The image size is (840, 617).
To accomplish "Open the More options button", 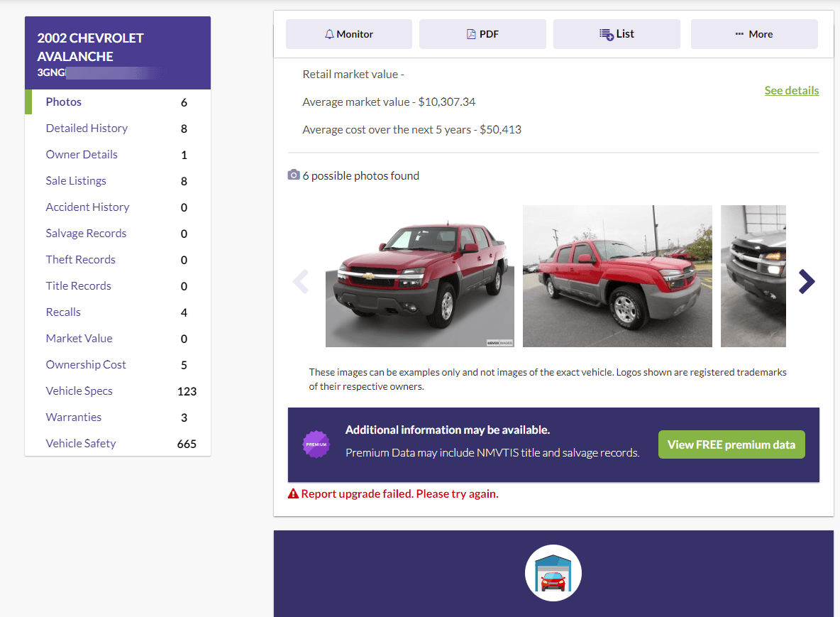I will [753, 34].
